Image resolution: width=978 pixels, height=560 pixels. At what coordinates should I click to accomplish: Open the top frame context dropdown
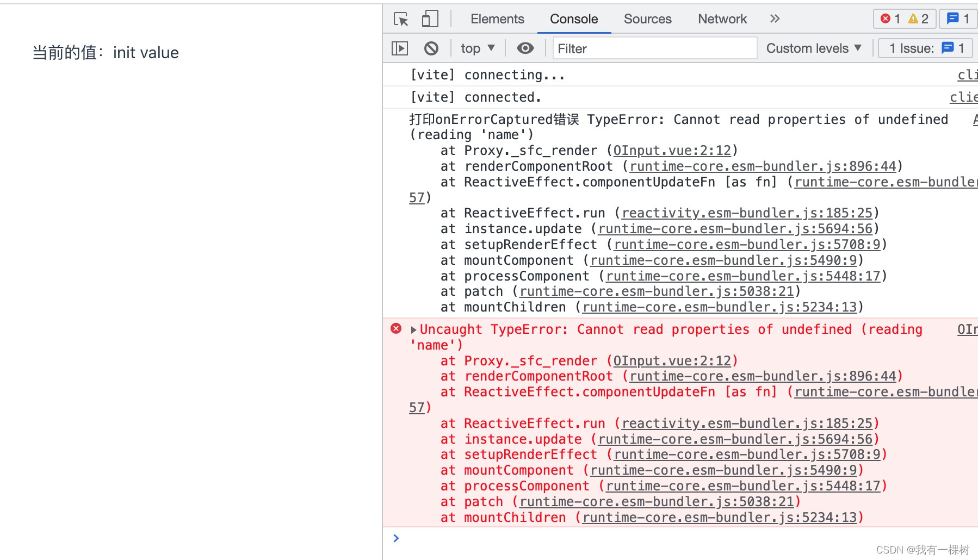[477, 48]
